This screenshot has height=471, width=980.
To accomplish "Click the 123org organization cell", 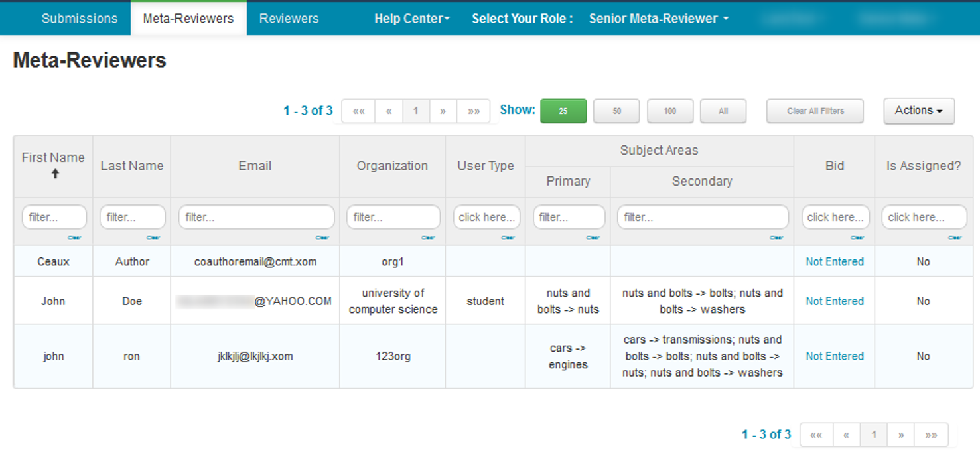I will click(393, 356).
